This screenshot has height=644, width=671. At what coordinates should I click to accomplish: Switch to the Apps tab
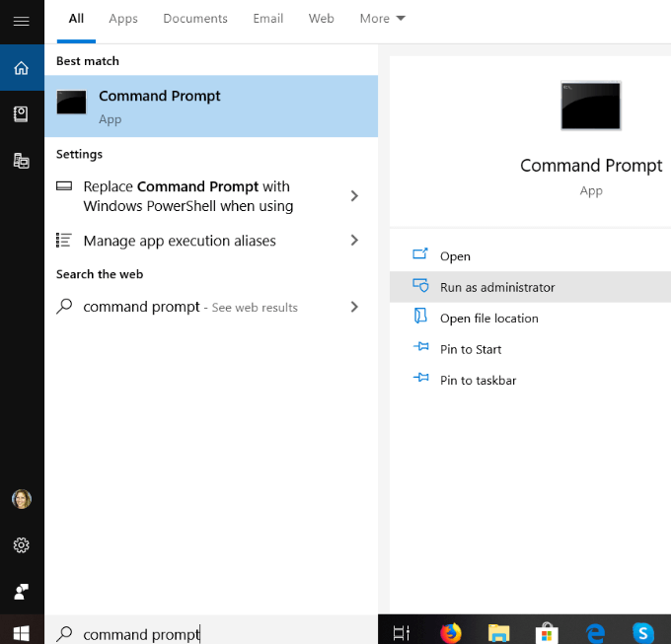123,19
